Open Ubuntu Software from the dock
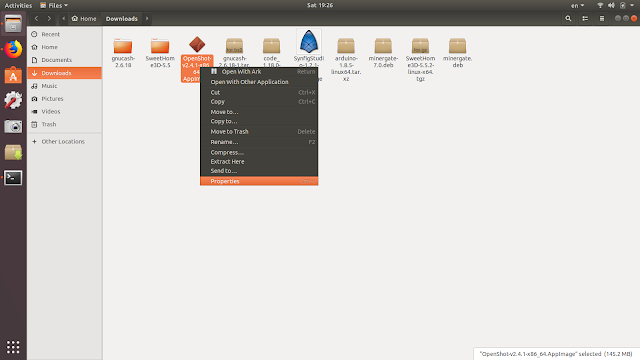640x360 pixels. click(x=13, y=75)
